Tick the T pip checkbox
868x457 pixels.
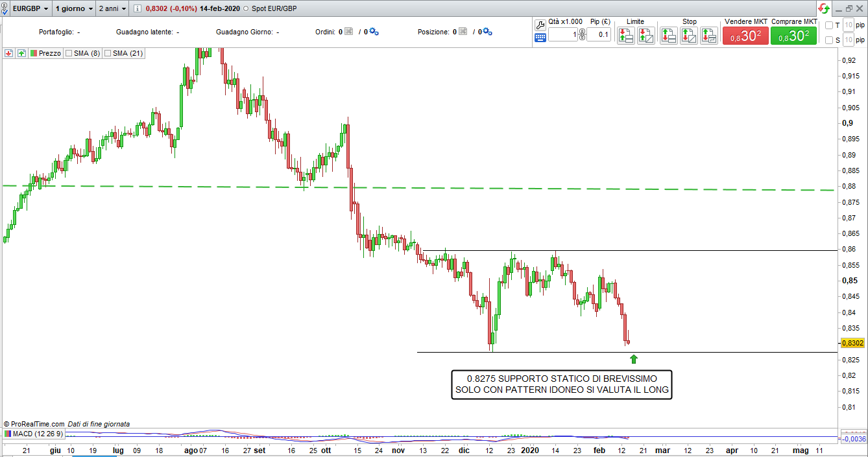[829, 25]
